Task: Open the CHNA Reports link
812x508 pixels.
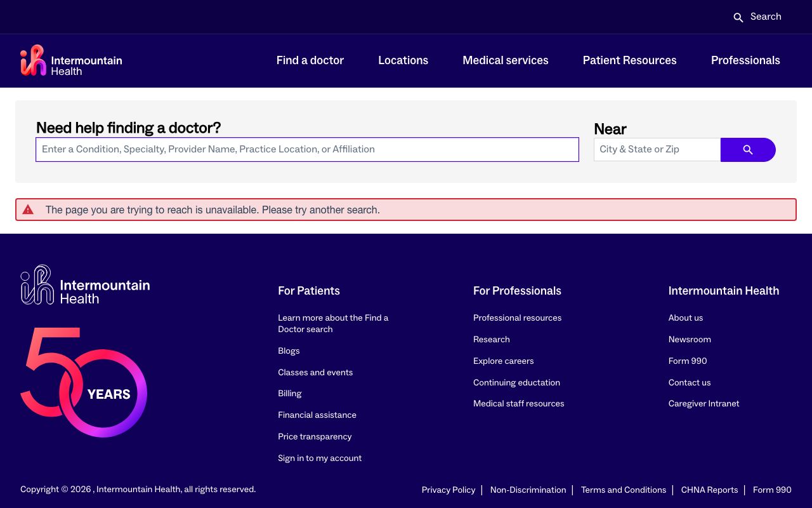Action: 709,490
